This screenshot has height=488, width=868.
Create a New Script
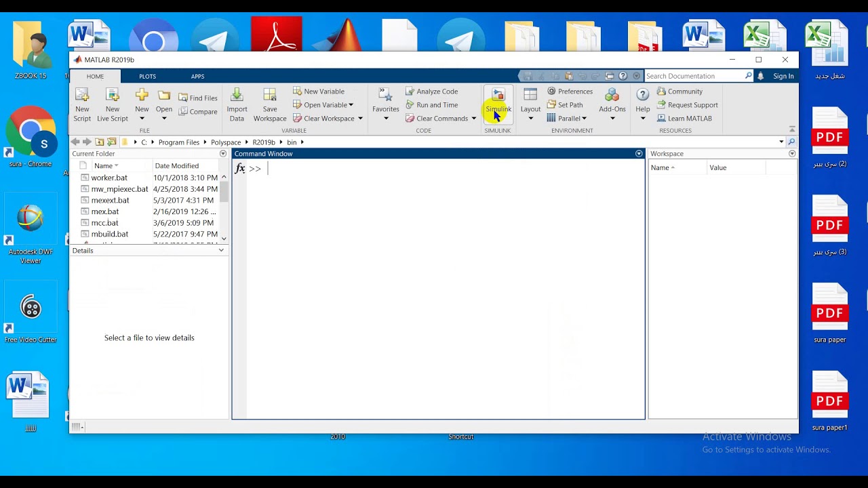click(82, 104)
